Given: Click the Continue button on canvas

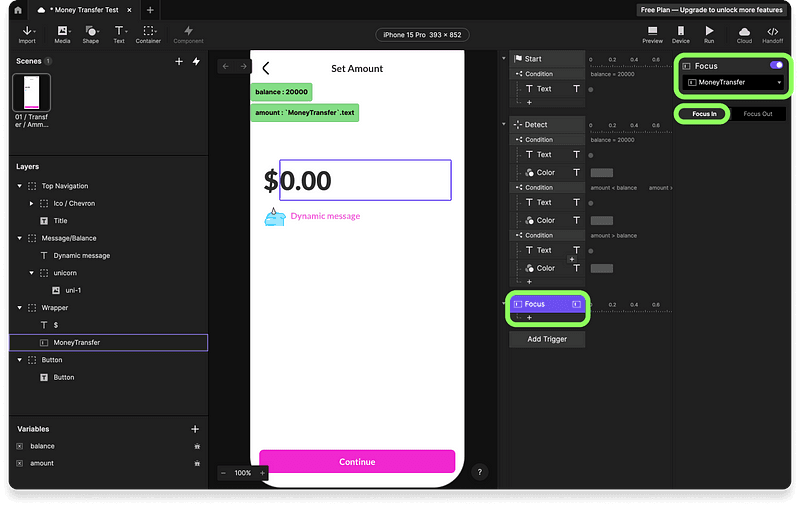Looking at the screenshot, I should pyautogui.click(x=357, y=462).
